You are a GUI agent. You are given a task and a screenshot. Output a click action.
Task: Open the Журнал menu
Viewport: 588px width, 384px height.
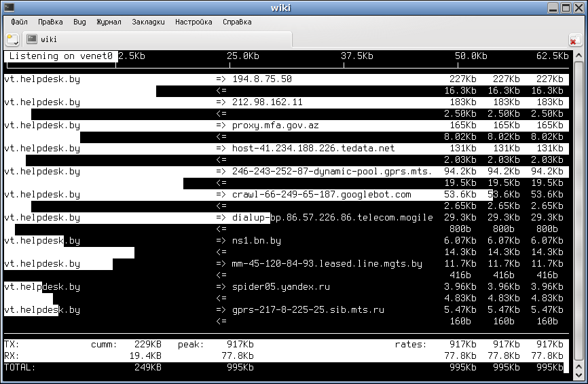(x=109, y=22)
